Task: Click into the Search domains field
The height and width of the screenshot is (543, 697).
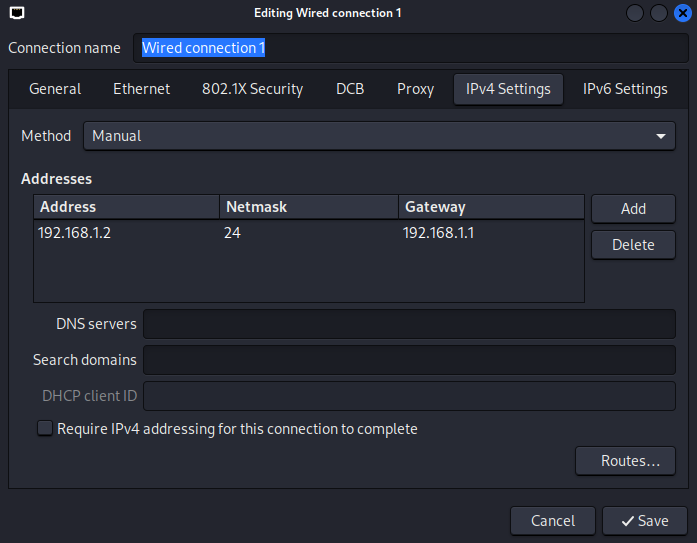Action: pos(409,360)
